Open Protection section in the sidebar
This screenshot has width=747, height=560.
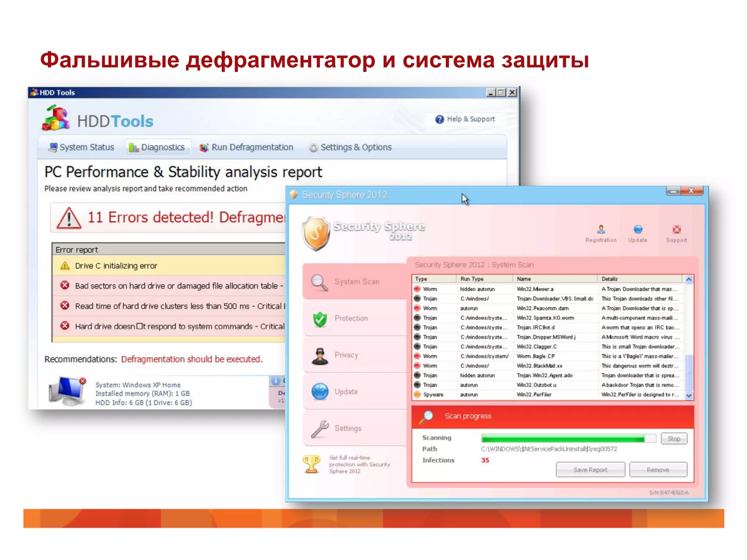(x=355, y=318)
